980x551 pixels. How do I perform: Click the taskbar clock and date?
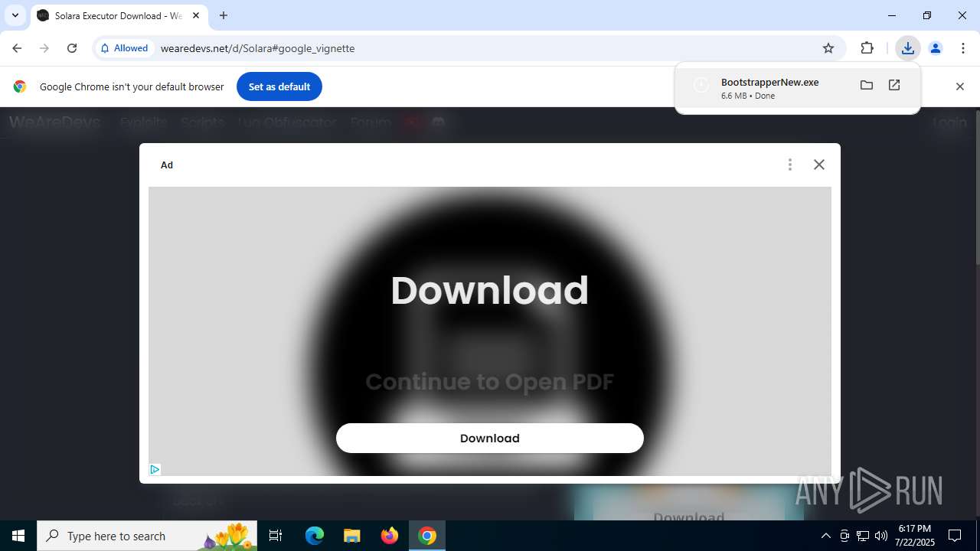click(915, 536)
